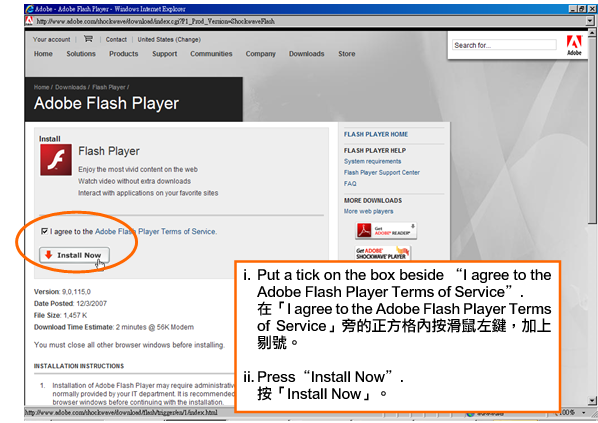Open the Support menu
Screen dimensions: 598x423
tap(164, 54)
